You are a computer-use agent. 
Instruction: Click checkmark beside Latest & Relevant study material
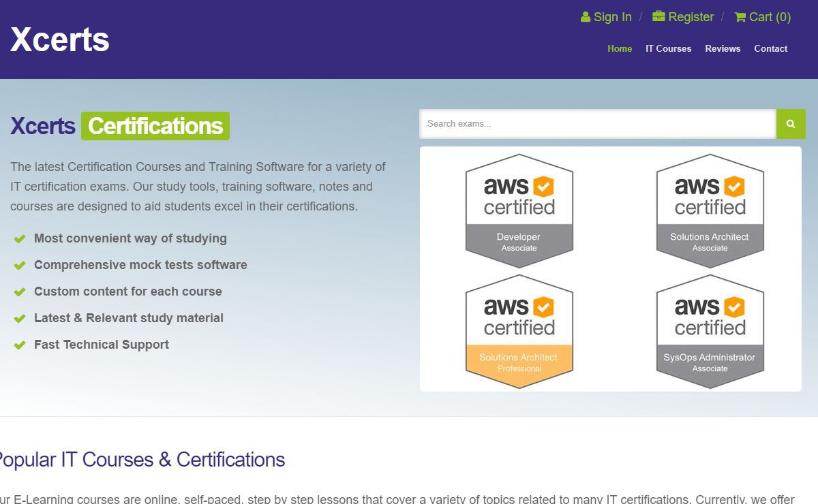[20, 318]
